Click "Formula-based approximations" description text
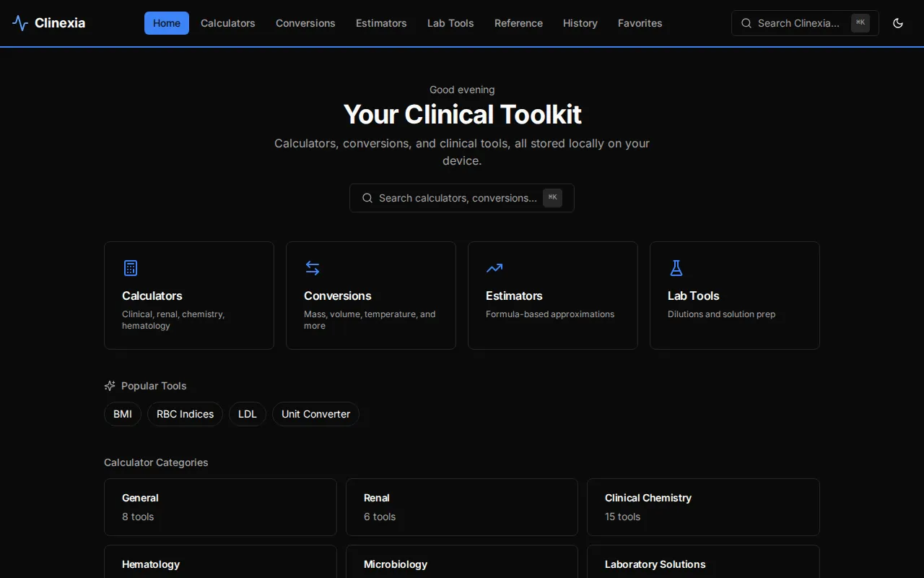This screenshot has height=578, width=924. point(550,314)
